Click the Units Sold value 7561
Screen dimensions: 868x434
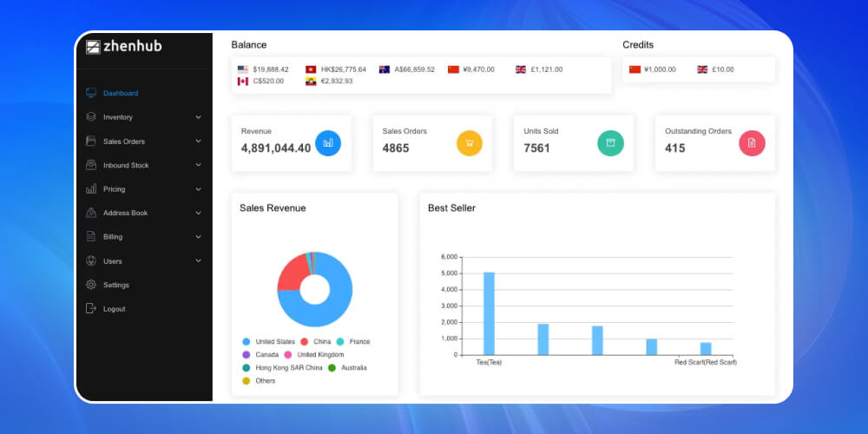[537, 148]
